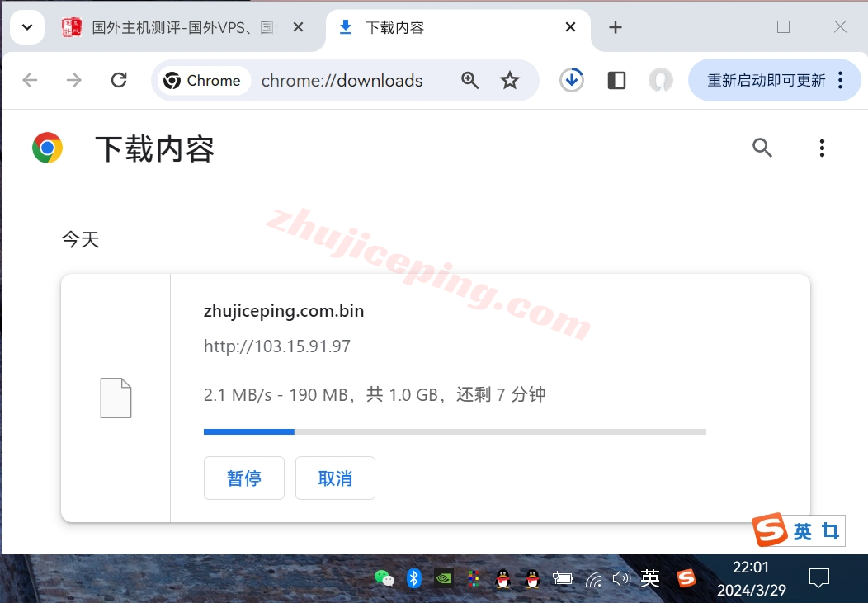Click the Sogou S logo on floating bar
This screenshot has width=868, height=603.
[x=770, y=530]
